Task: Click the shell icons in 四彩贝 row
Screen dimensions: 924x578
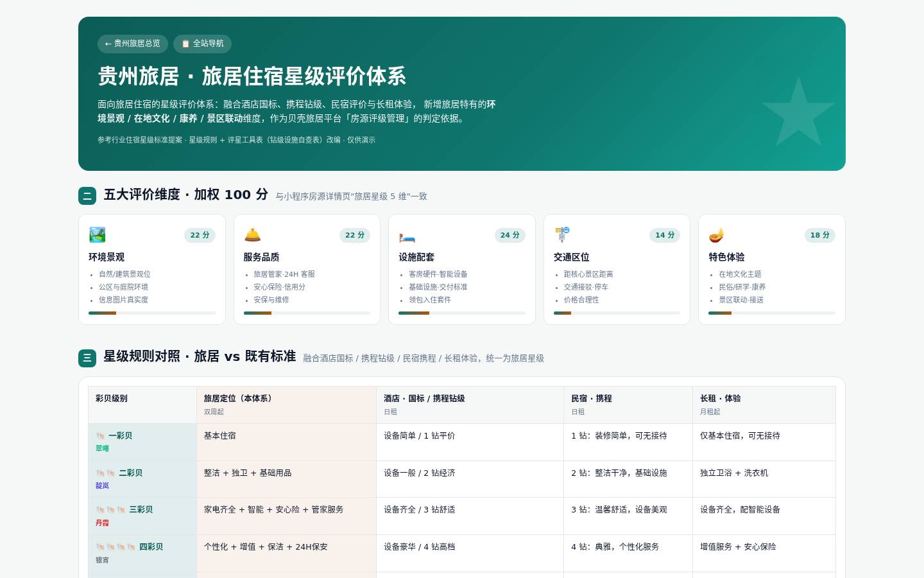Action: point(116,547)
